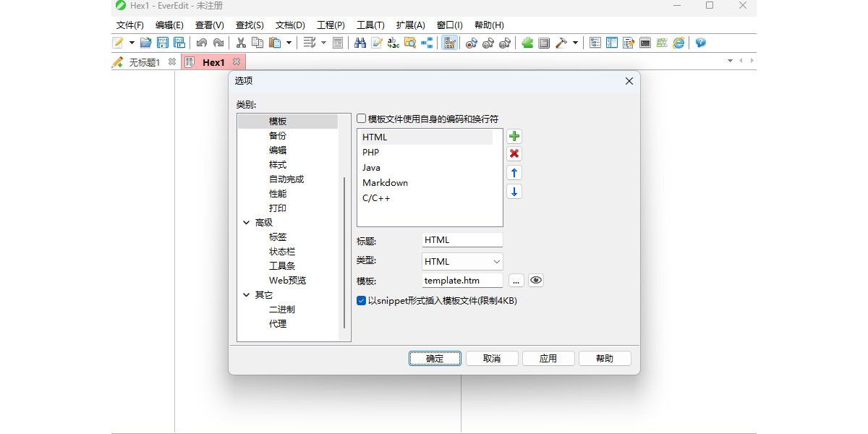Viewport: 868px width, 434px height.
Task: Open web preview with the Internet Explorer icon
Action: point(677,43)
